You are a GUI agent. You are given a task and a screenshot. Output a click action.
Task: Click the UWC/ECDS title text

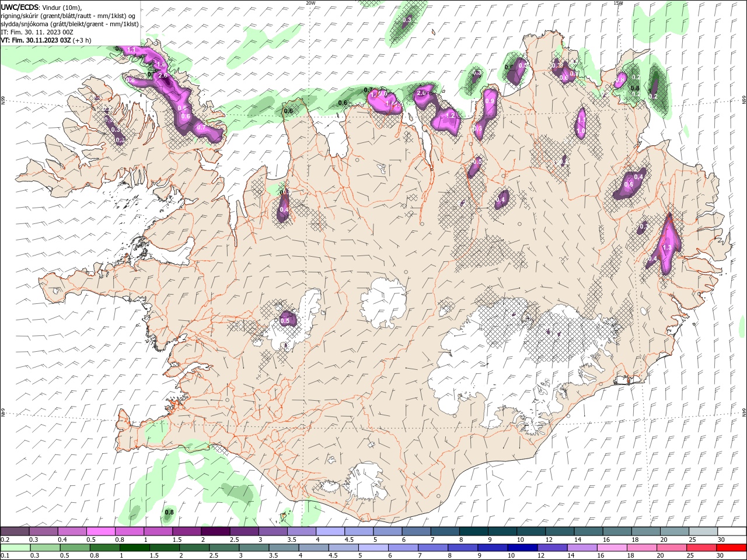20,7
